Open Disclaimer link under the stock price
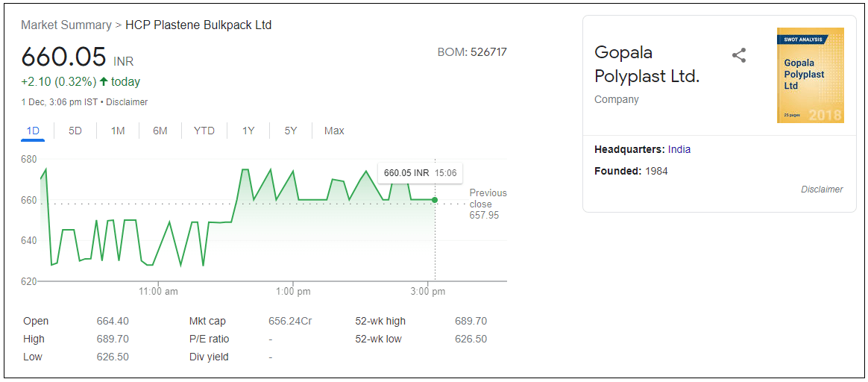The height and width of the screenshot is (382, 868). tap(127, 102)
